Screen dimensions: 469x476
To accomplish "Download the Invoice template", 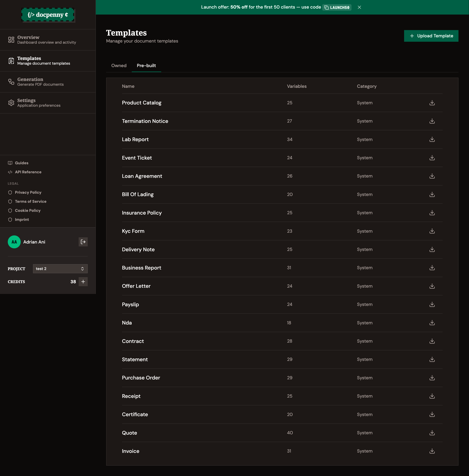I will [432, 451].
